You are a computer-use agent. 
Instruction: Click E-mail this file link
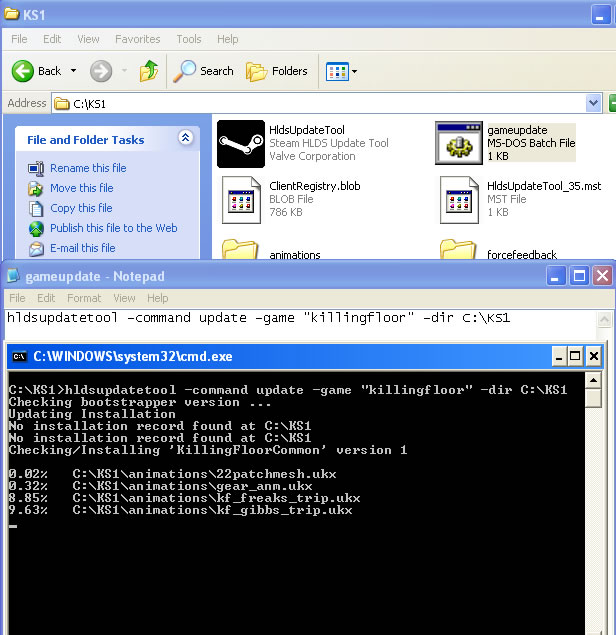tap(83, 248)
